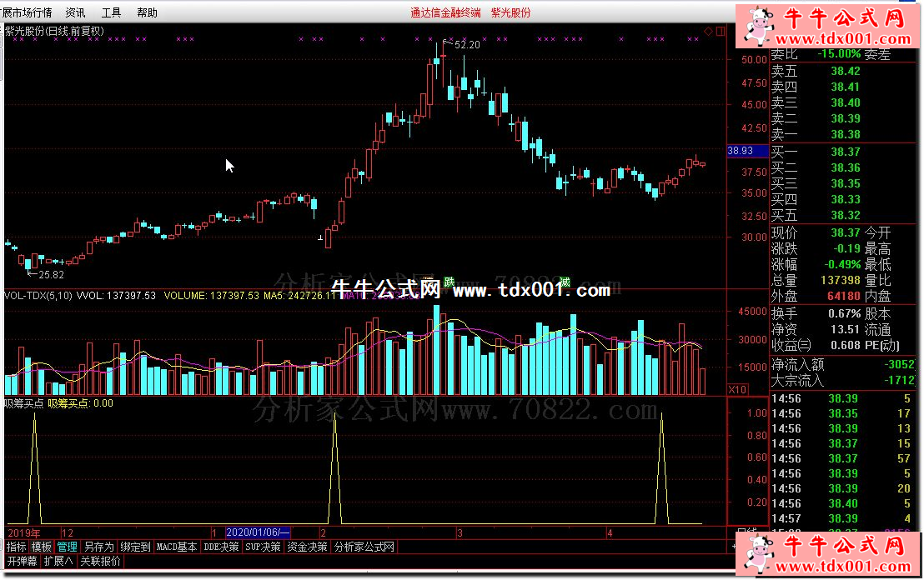Image resolution: width=924 pixels, height=580 pixels.
Task: Click the green 跌 marker below the candlestick chart
Action: [449, 282]
